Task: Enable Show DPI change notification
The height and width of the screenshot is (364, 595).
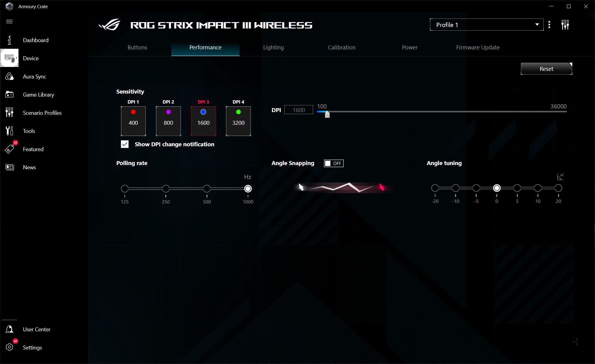Action: coord(124,144)
